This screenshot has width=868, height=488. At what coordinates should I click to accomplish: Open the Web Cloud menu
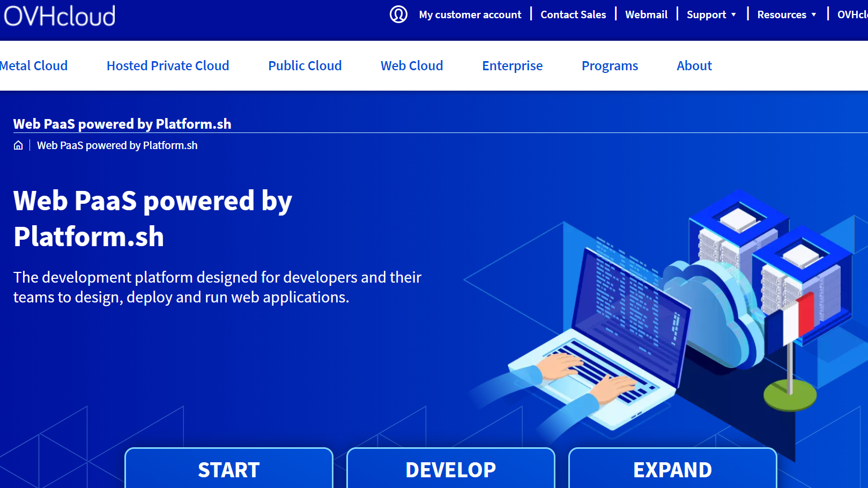(412, 65)
